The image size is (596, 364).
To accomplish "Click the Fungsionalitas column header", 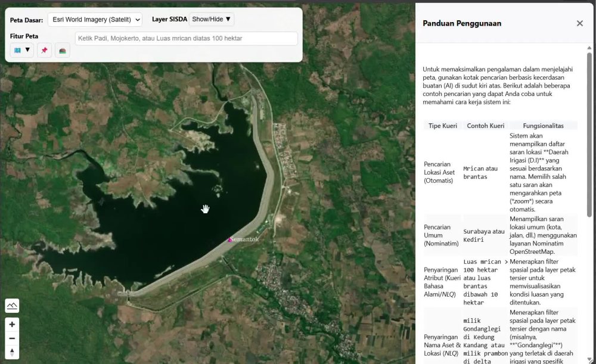I will 543,126.
